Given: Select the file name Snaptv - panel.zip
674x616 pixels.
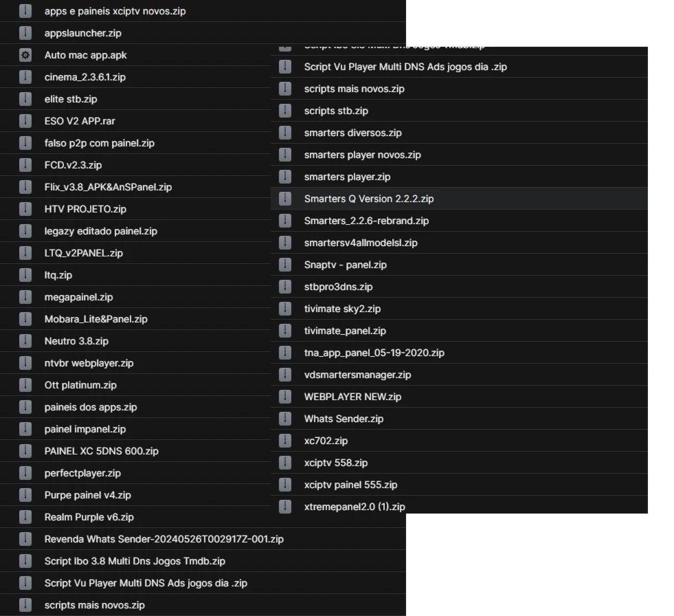Looking at the screenshot, I should pos(345,265).
